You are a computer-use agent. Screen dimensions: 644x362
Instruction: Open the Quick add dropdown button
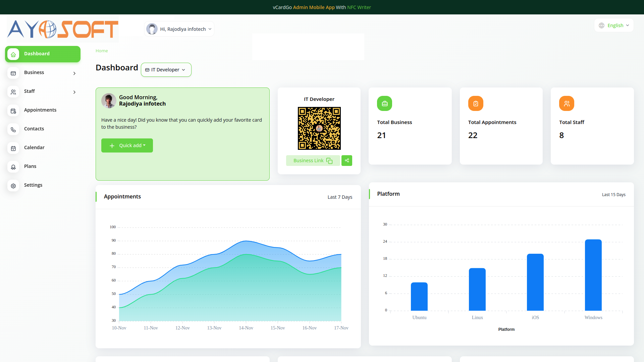pos(127,145)
